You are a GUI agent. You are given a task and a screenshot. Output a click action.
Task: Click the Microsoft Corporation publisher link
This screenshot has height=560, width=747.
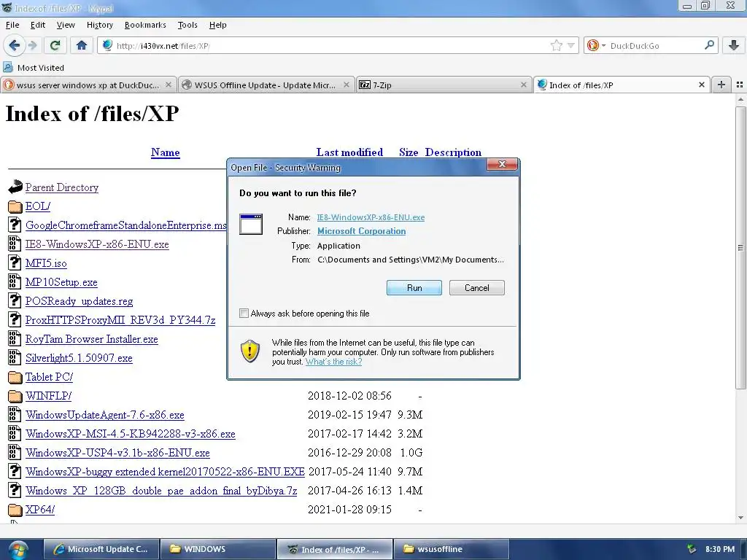(362, 231)
